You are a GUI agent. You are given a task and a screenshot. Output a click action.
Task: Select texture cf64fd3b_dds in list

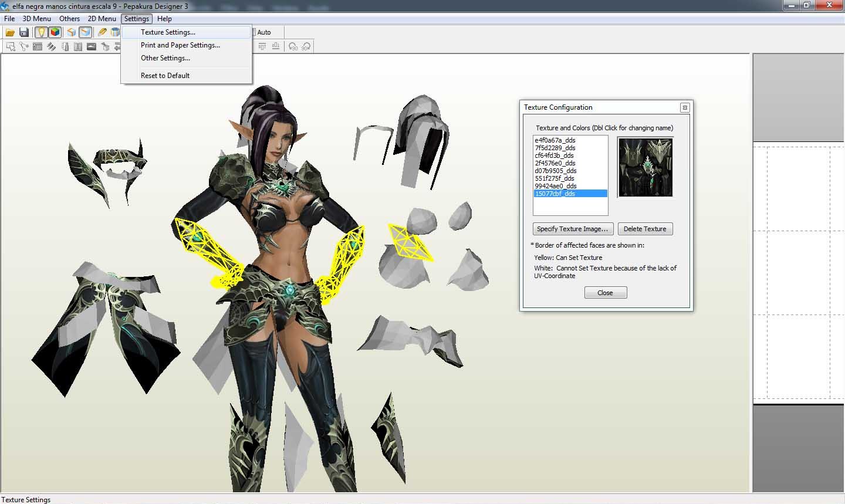[570, 155]
